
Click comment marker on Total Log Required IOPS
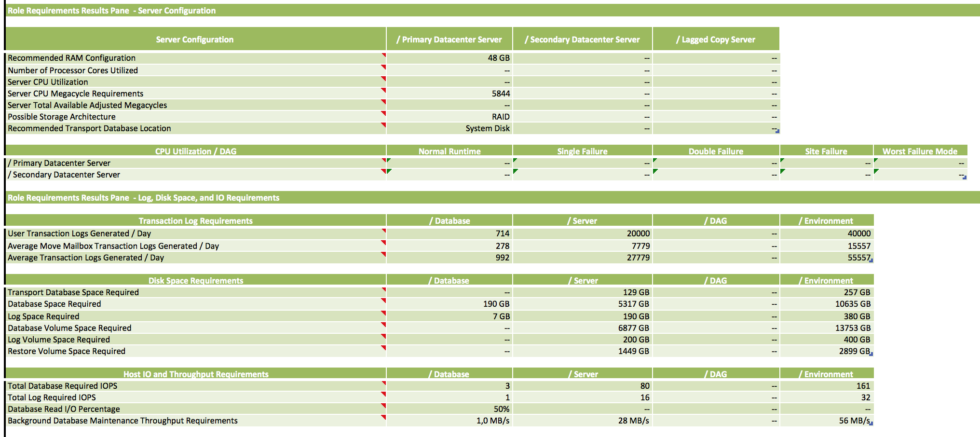(x=384, y=394)
